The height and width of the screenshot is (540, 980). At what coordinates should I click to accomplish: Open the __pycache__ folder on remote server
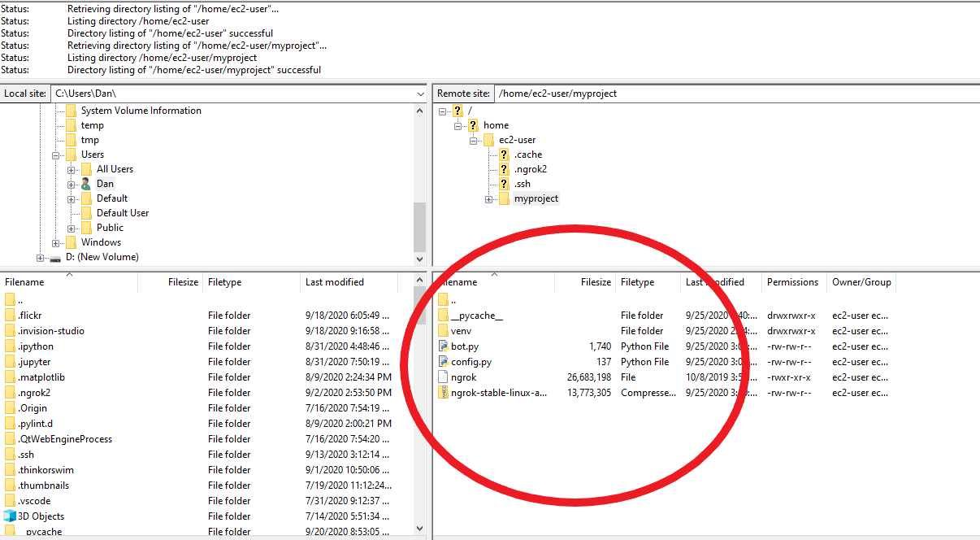(475, 315)
